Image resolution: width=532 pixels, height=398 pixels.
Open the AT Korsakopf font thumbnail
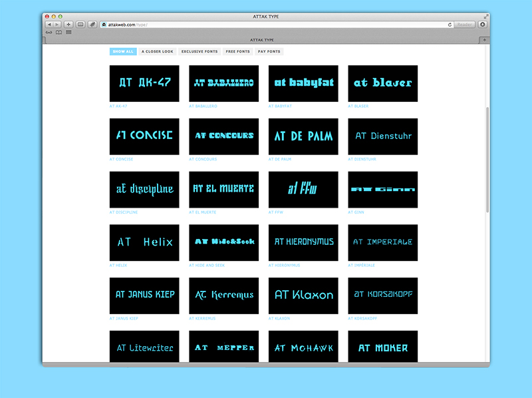tap(383, 296)
